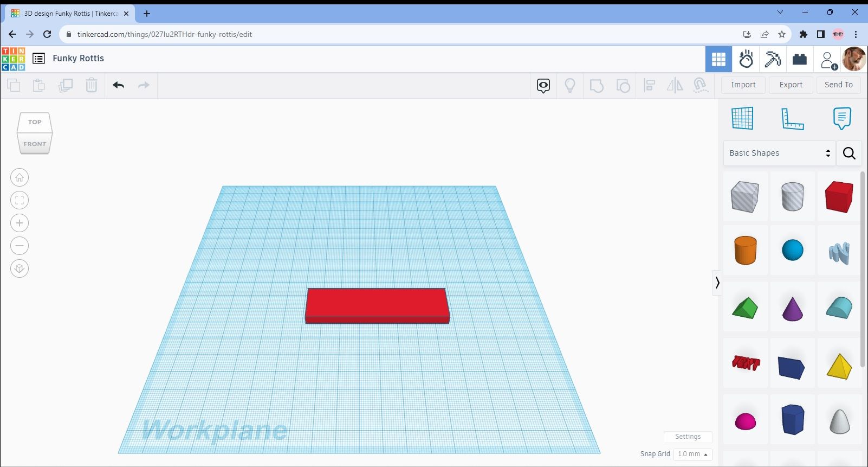Screen dimensions: 868x467
Task: Invite collaborators with add-person icon
Action: click(828, 60)
